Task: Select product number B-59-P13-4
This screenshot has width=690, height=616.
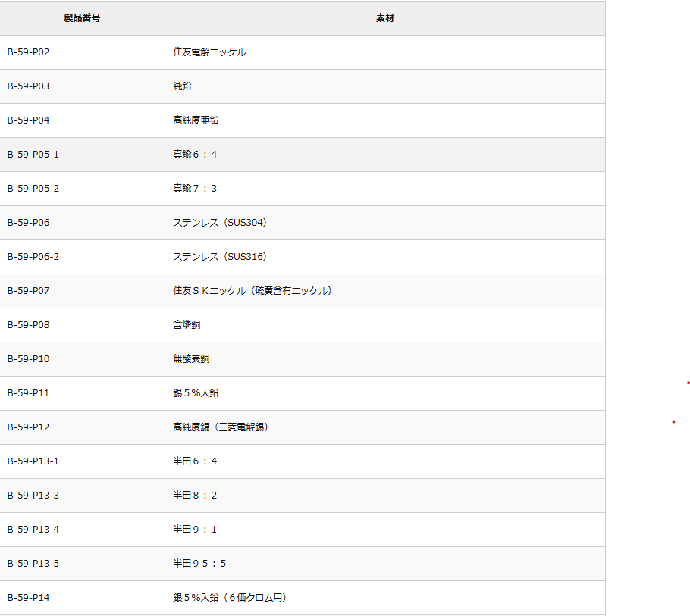Action: click(33, 530)
